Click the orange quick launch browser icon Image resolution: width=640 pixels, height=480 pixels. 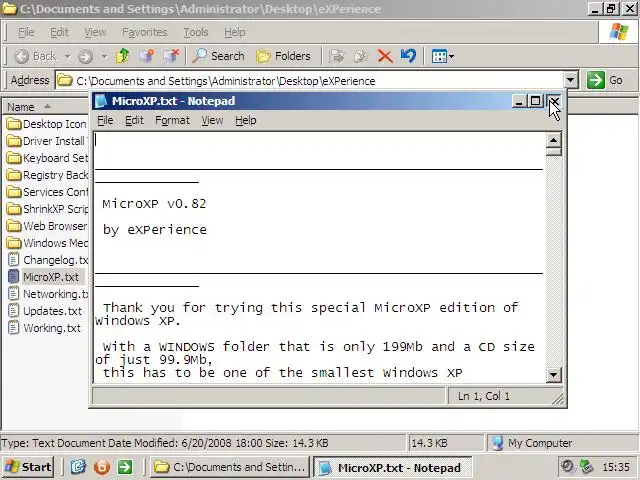(x=102, y=467)
